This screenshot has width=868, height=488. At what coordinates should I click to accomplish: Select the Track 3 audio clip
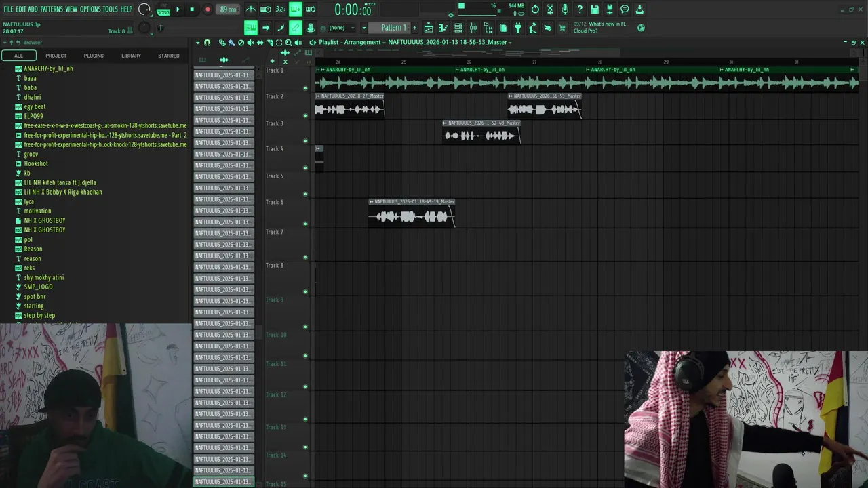(481, 132)
